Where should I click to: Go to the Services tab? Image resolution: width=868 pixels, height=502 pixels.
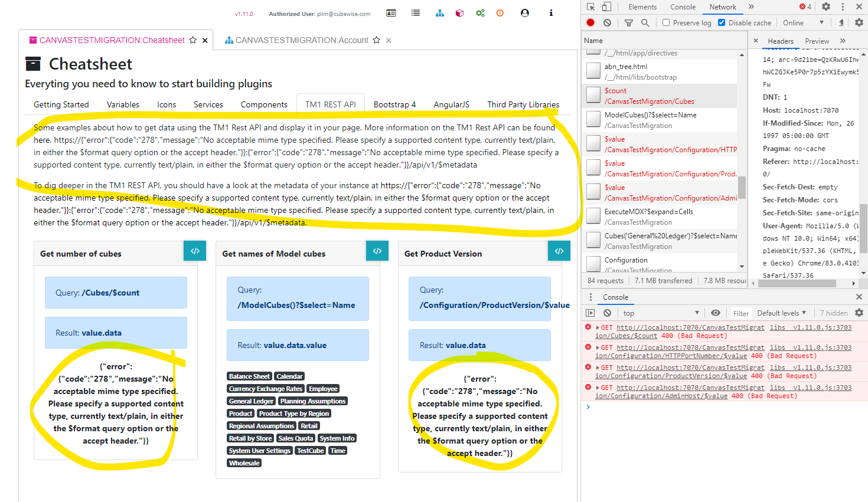pos(208,104)
